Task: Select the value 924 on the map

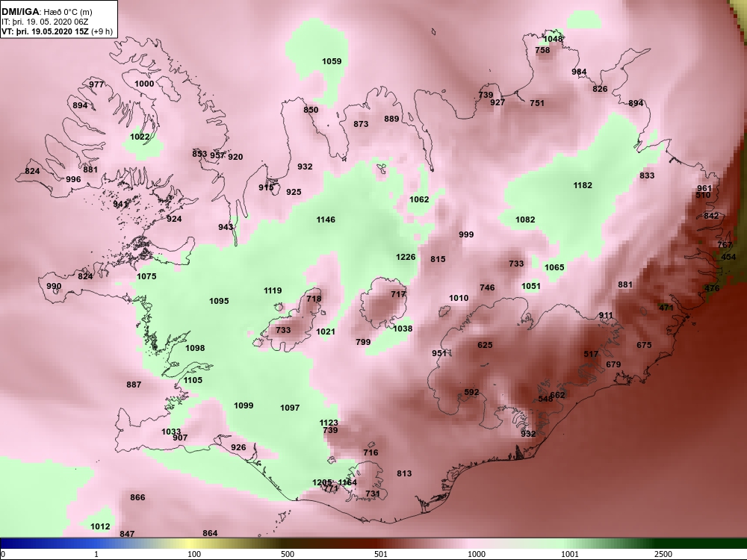Action: click(x=174, y=219)
